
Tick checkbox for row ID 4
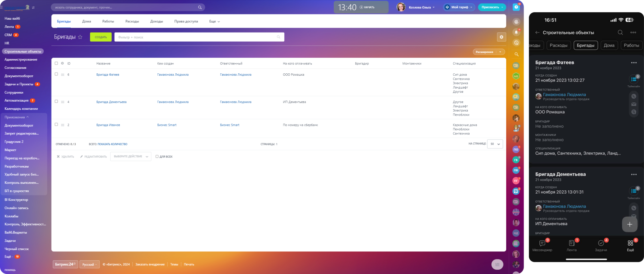click(56, 101)
